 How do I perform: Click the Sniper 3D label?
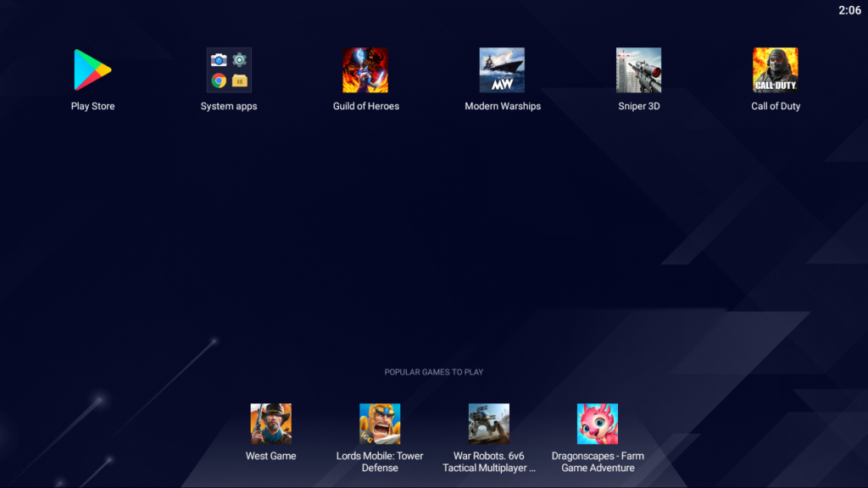point(639,106)
